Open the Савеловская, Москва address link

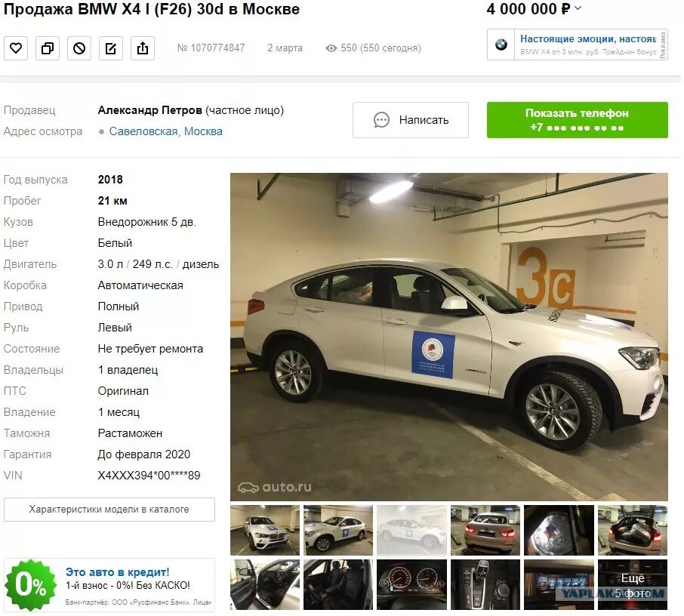[165, 131]
